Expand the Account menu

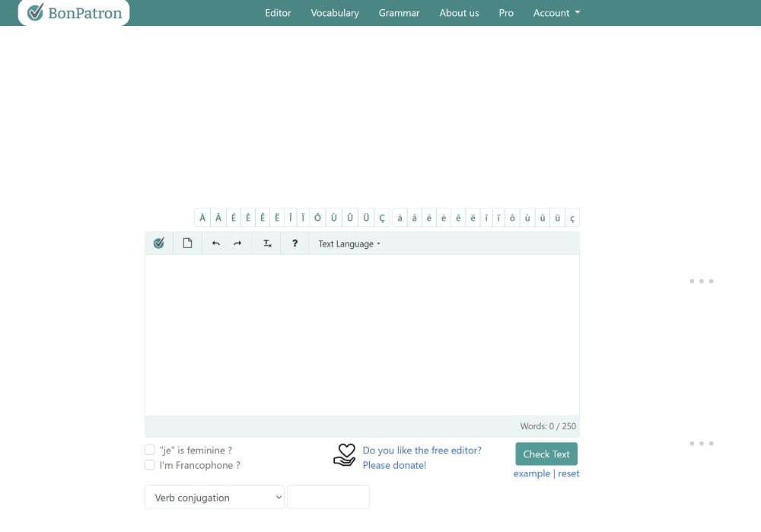(556, 13)
